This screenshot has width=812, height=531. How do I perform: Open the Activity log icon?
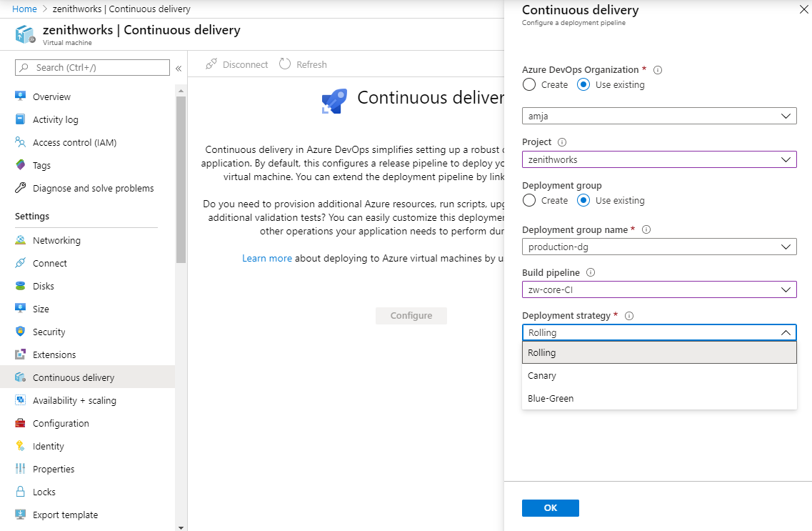21,119
